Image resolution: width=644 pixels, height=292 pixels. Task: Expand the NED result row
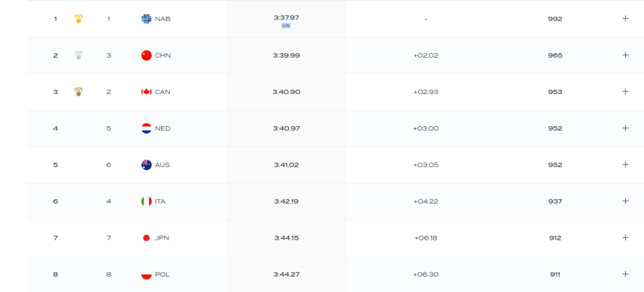(x=625, y=128)
